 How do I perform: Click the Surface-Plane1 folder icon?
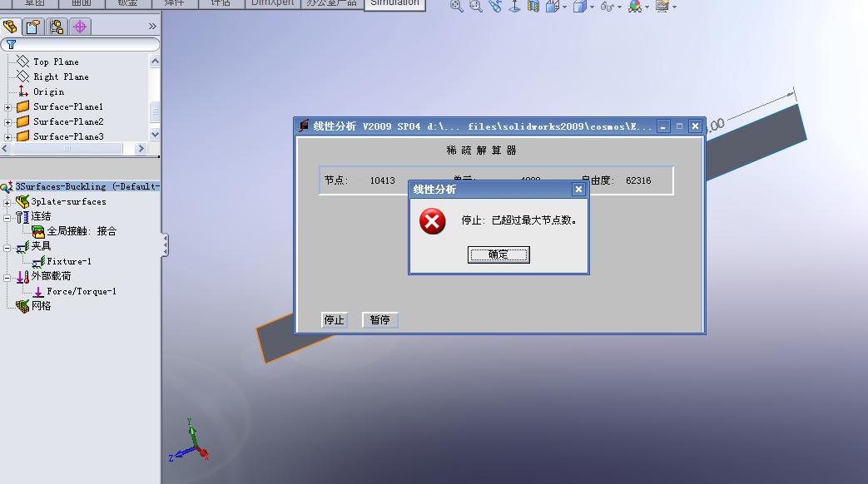coord(22,106)
